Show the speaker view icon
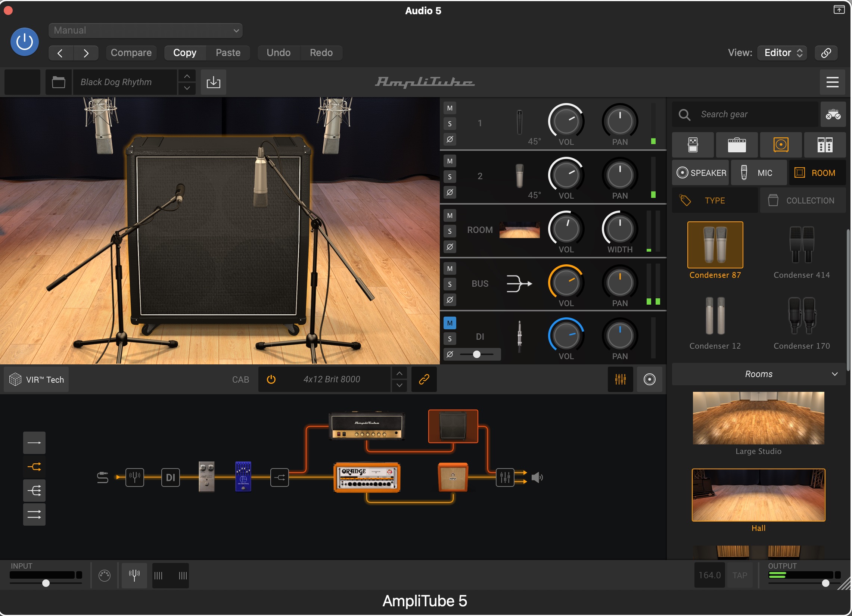Screen dimensions: 852x616 [649, 380]
